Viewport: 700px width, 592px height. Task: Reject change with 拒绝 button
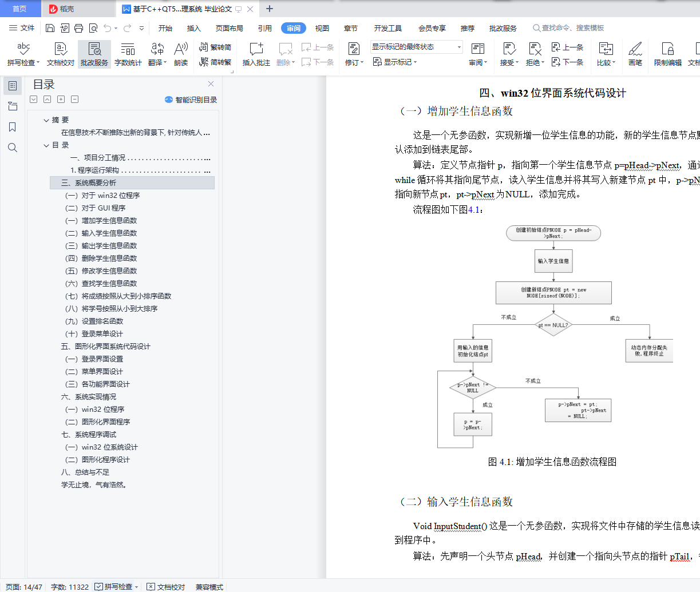point(535,54)
